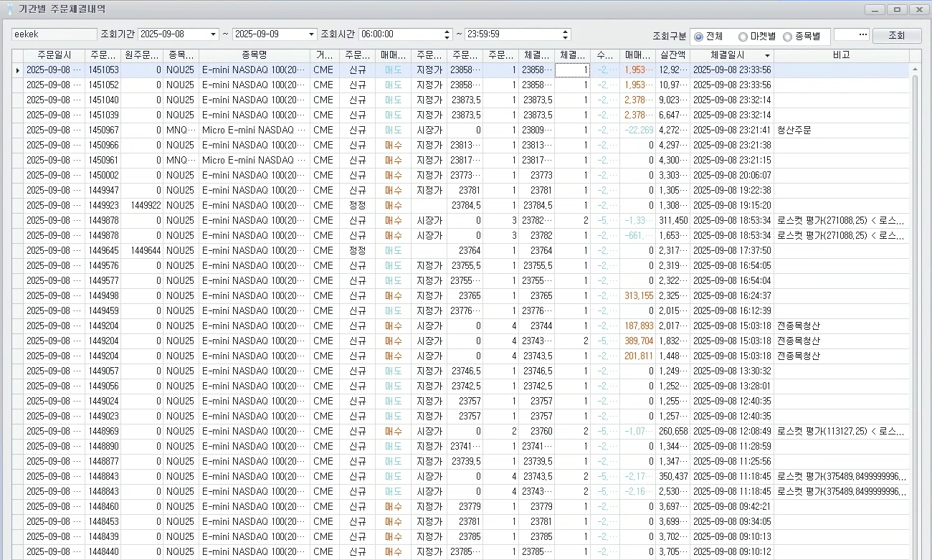Click the empty symbol input next to 종목별

tap(846, 34)
